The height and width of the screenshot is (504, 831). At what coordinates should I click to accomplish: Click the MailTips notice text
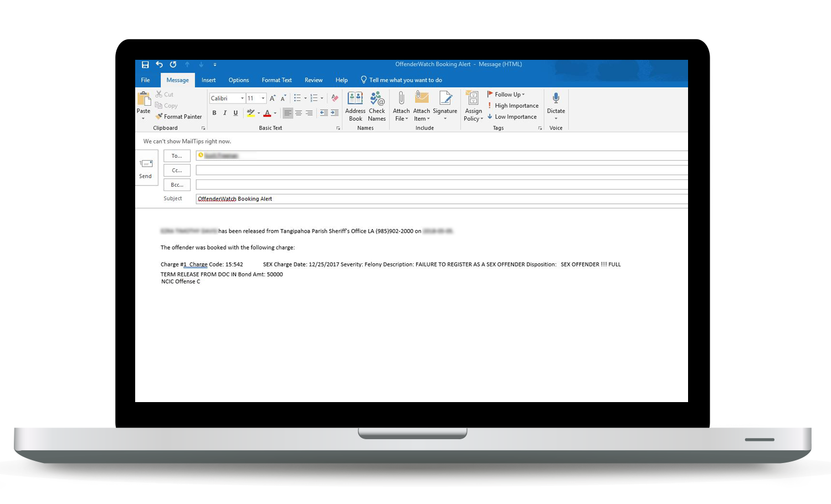pyautogui.click(x=187, y=141)
